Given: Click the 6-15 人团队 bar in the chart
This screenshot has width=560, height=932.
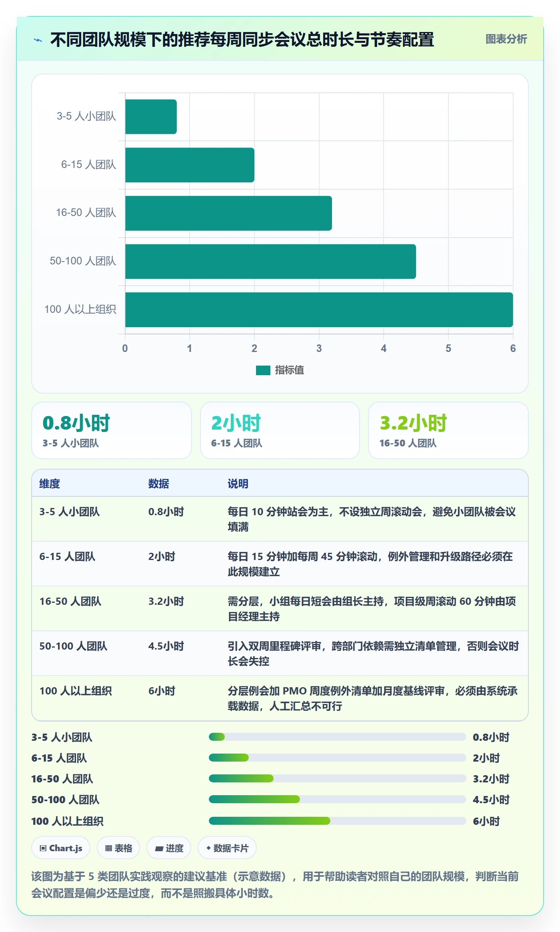Looking at the screenshot, I should (190, 165).
